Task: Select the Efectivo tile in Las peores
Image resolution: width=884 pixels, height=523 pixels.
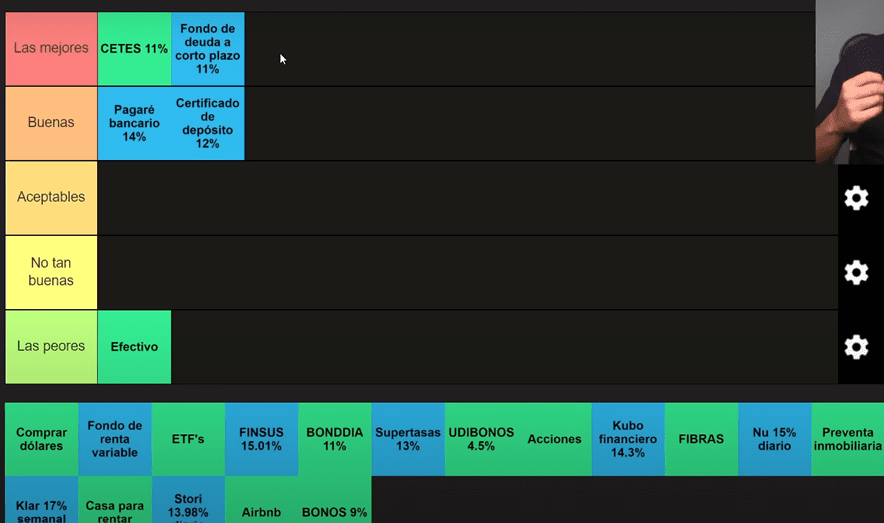Action: 134,347
